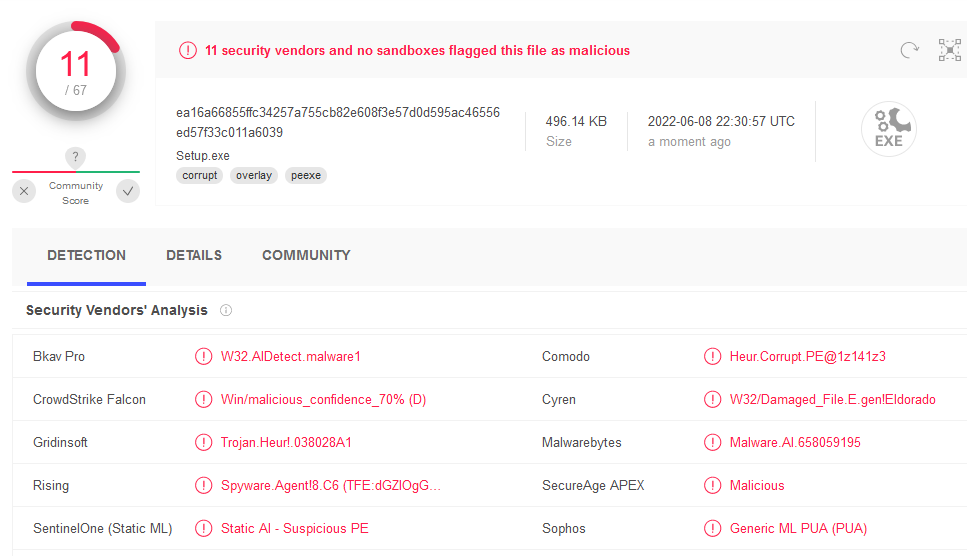The image size is (967, 556).
Task: Click the warning icon in the malicious banner
Action: pos(187,51)
